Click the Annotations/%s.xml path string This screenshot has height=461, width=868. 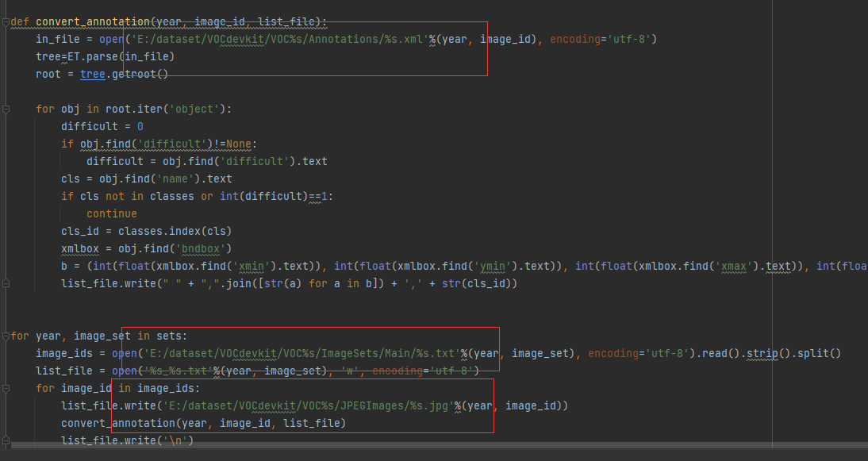tap(280, 40)
